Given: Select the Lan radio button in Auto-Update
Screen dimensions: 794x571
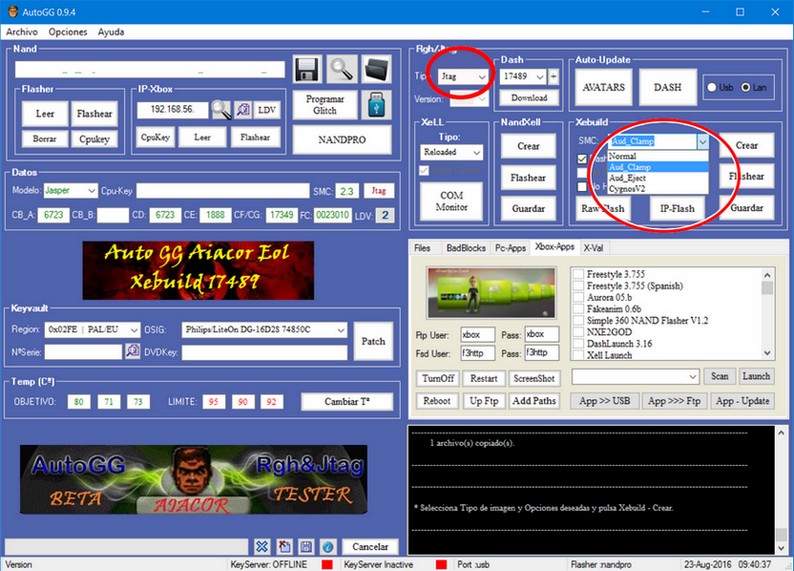Looking at the screenshot, I should click(745, 87).
